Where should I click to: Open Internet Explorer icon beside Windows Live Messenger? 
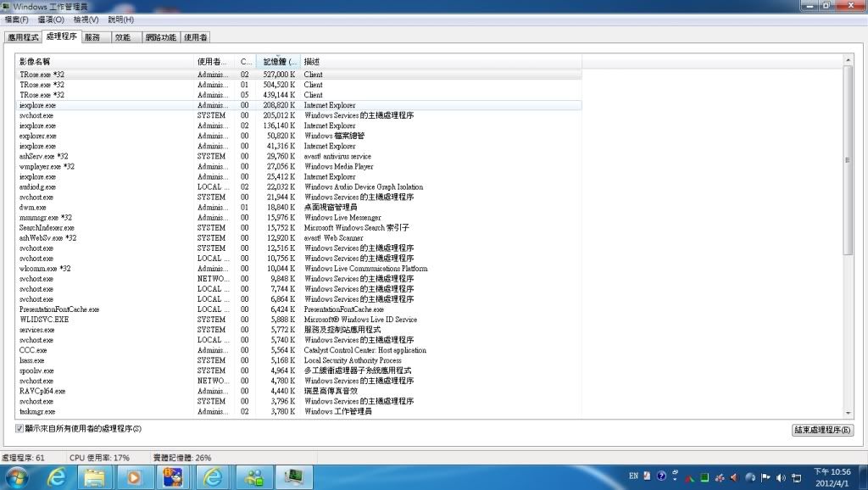pyautogui.click(x=213, y=476)
